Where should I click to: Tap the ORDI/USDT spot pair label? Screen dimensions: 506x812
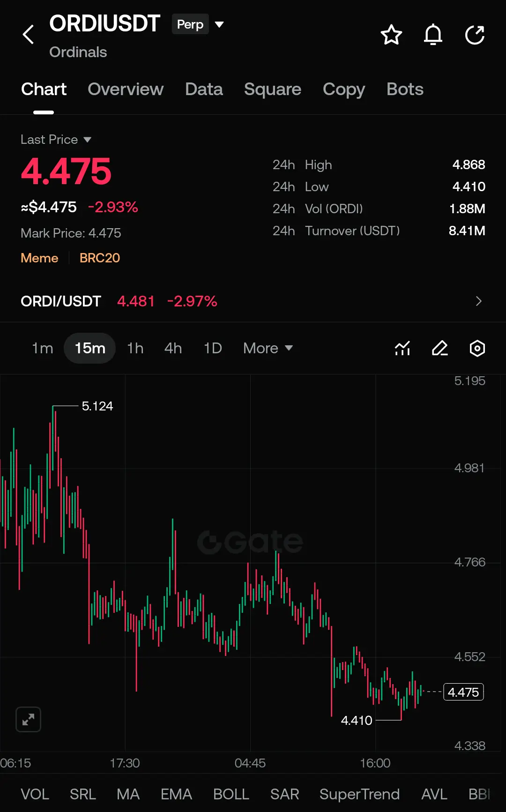[61, 301]
